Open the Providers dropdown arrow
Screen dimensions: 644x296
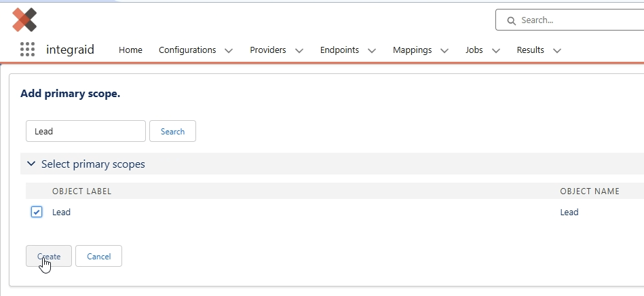[299, 50]
